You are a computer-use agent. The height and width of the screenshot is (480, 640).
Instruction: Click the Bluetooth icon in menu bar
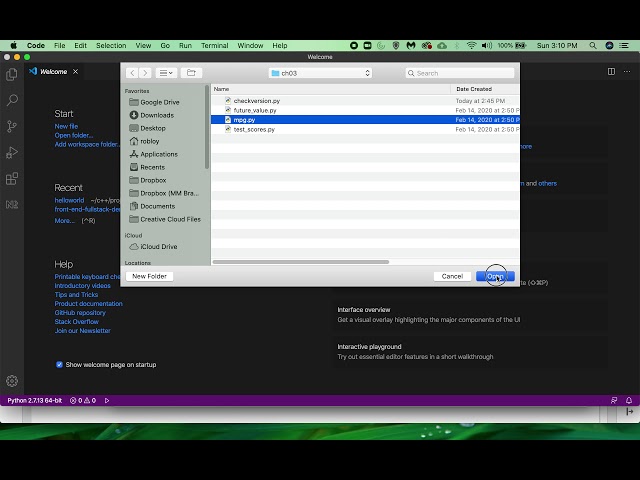(457, 45)
